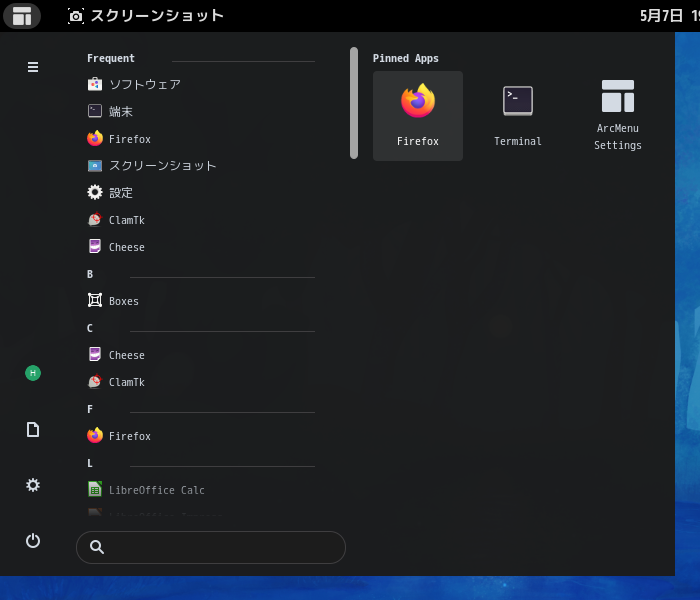Open Firefox in the Frequent section
This screenshot has height=600, width=700.
pyautogui.click(x=201, y=139)
